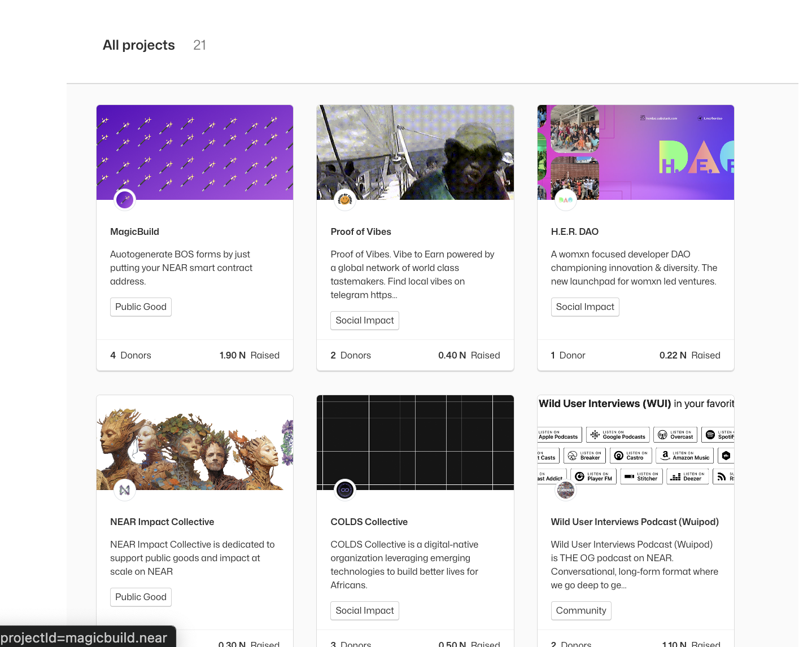Click COLDS Collective infinity avatar
The width and height of the screenshot is (812, 647).
(345, 490)
